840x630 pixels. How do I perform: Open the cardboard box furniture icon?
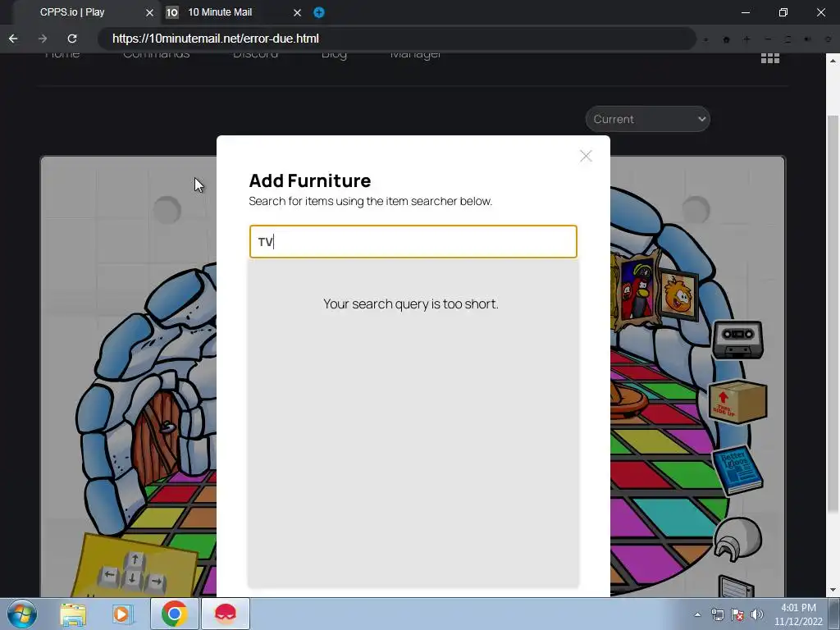pyautogui.click(x=737, y=402)
